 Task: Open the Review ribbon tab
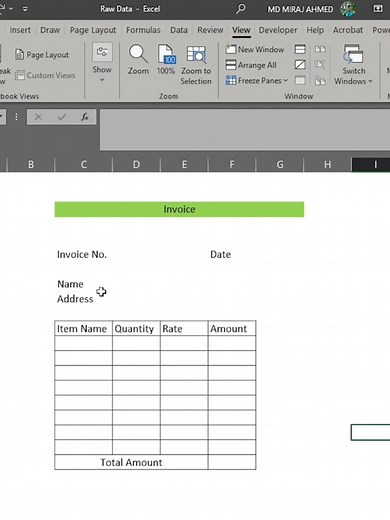pyautogui.click(x=210, y=30)
